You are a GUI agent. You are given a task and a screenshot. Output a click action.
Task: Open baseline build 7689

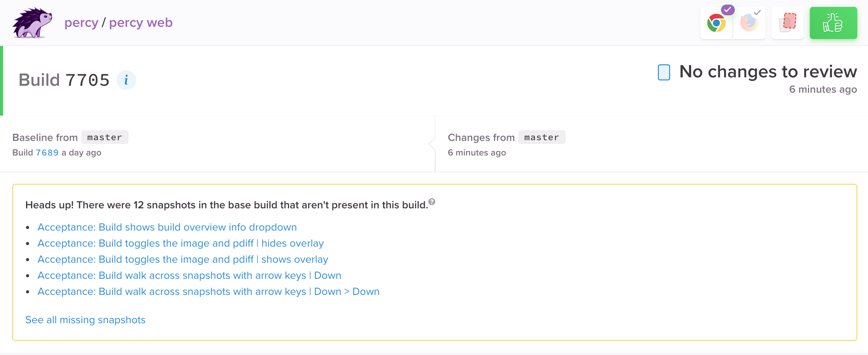[47, 152]
